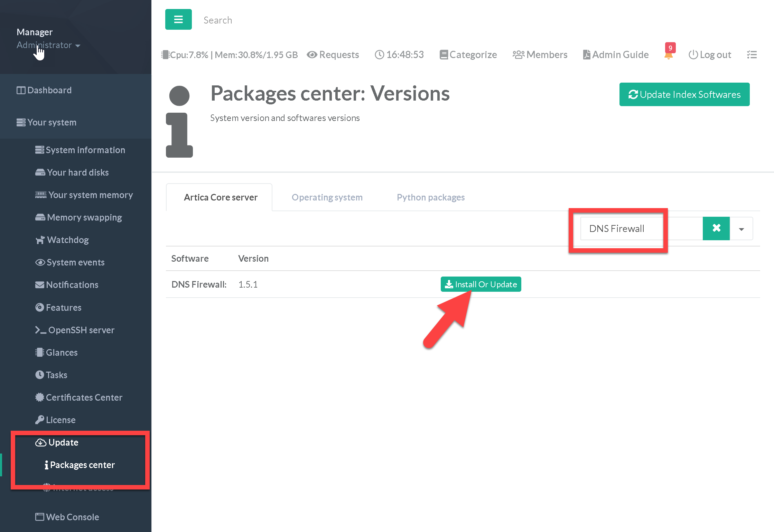The height and width of the screenshot is (532, 774).
Task: Switch to the Python packages tab
Action: [430, 197]
